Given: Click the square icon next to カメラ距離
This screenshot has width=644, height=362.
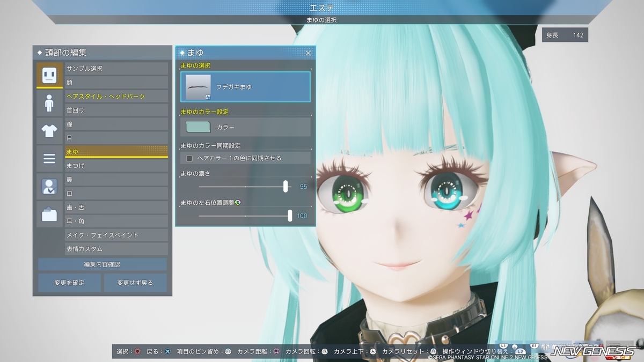Looking at the screenshot, I should pyautogui.click(x=277, y=352).
